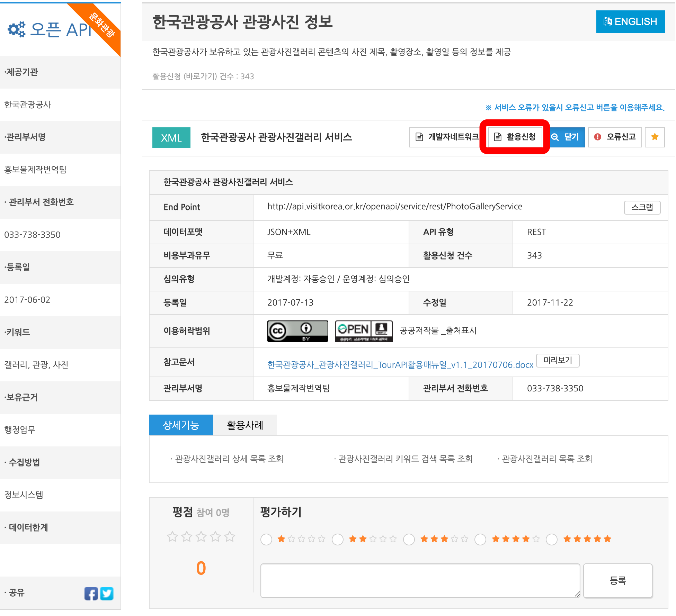Click the Open API gear logo

pos(17,29)
